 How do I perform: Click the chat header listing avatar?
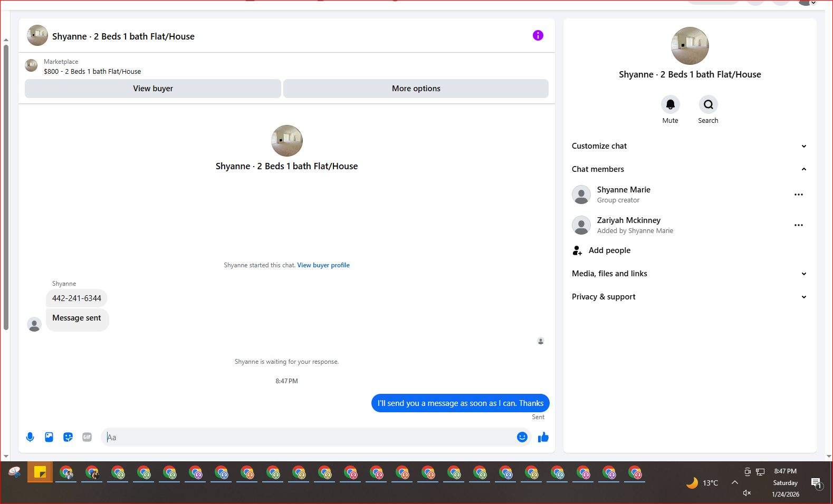37,35
